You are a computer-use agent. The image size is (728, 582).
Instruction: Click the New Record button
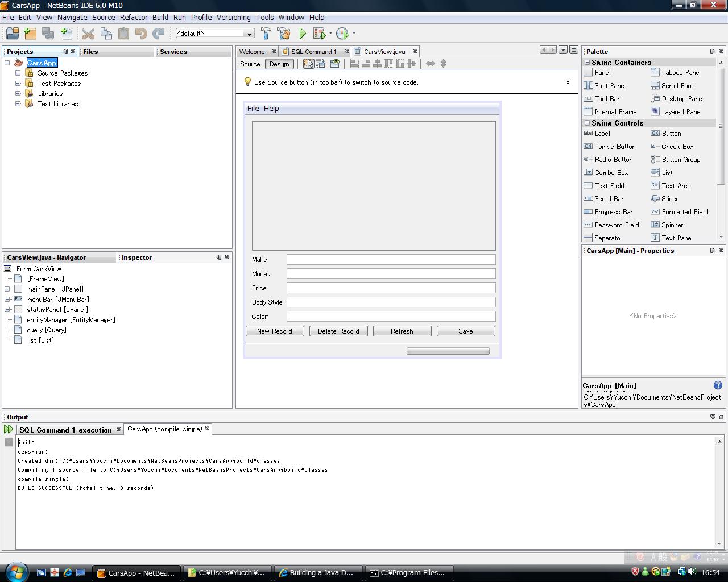pos(275,331)
